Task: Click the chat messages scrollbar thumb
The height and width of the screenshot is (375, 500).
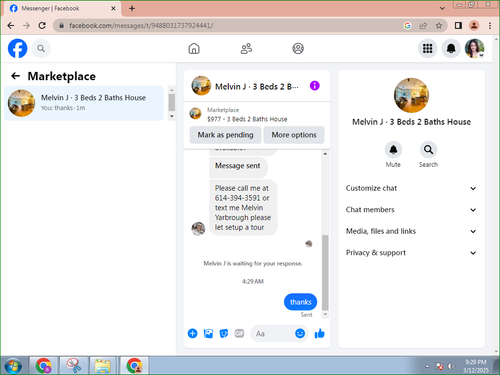Action: tap(325, 273)
